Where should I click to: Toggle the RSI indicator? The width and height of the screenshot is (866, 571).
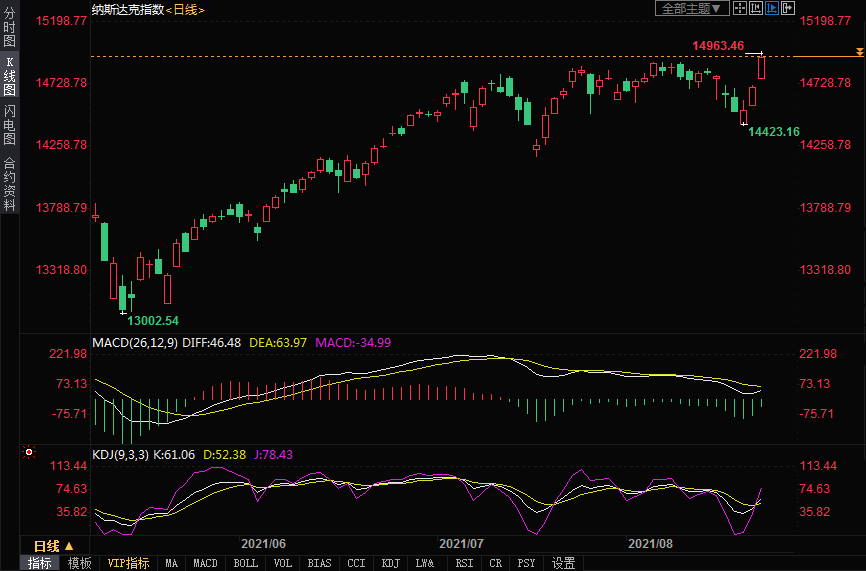464,563
